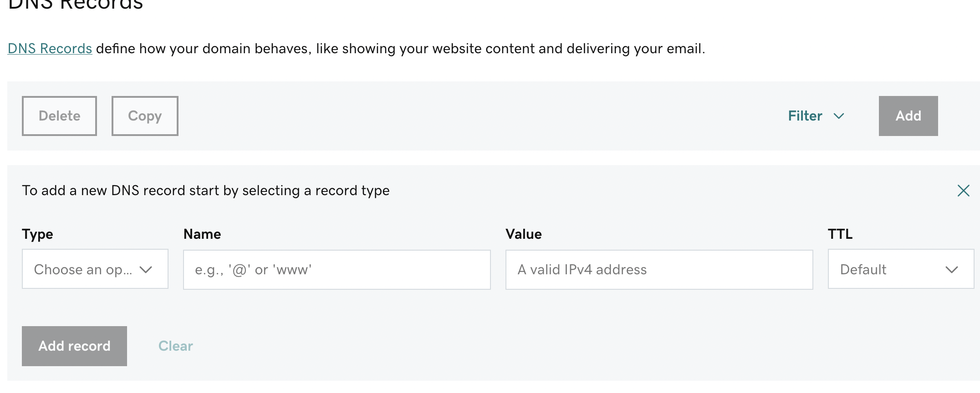Click the "To add a new DNS record" instruction text

[x=206, y=191]
